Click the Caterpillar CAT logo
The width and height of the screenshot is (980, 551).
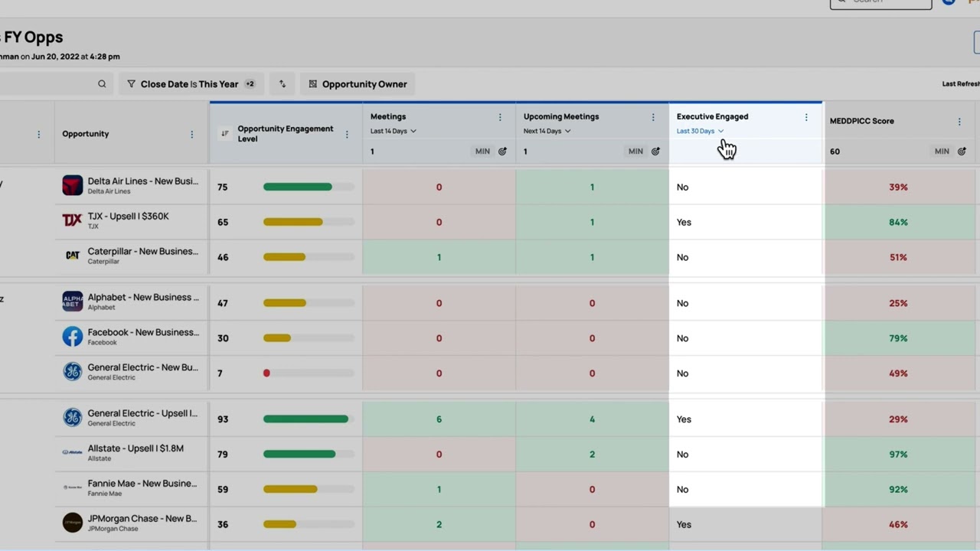[73, 256]
